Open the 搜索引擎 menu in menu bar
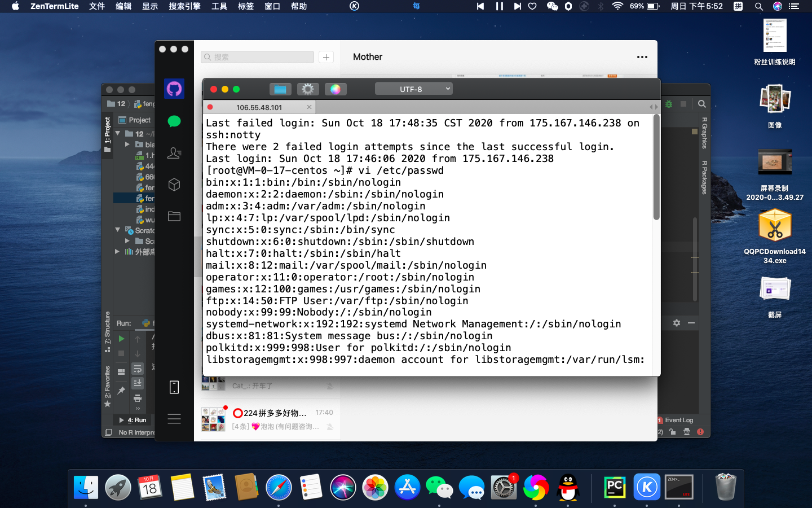Image resolution: width=812 pixels, height=508 pixels. (184, 6)
